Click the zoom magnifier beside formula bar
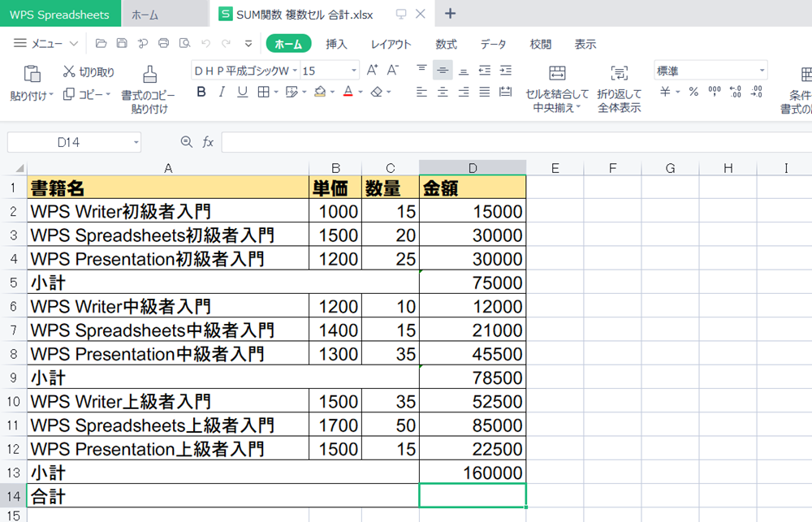The image size is (812, 522). 187,142
